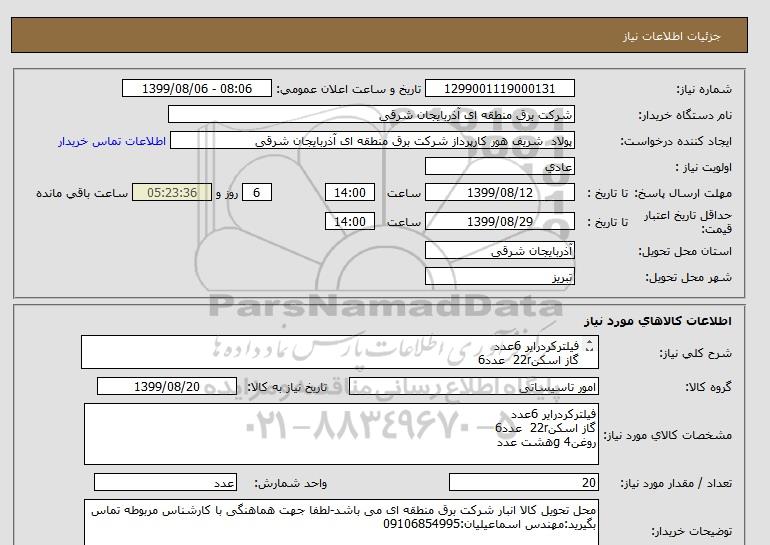The image size is (770, 545).
Task: Click the 14:00 time field next to 1399/08/12
Action: [x=350, y=193]
